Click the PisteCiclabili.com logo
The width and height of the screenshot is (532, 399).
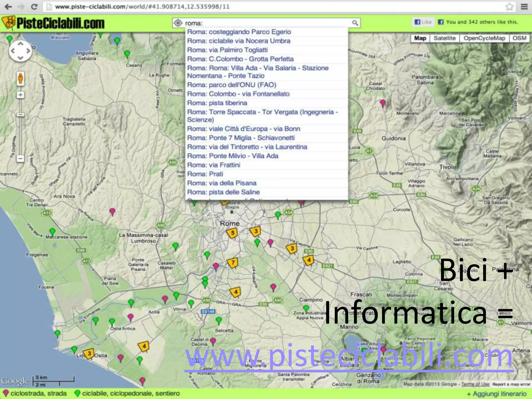pyautogui.click(x=53, y=23)
